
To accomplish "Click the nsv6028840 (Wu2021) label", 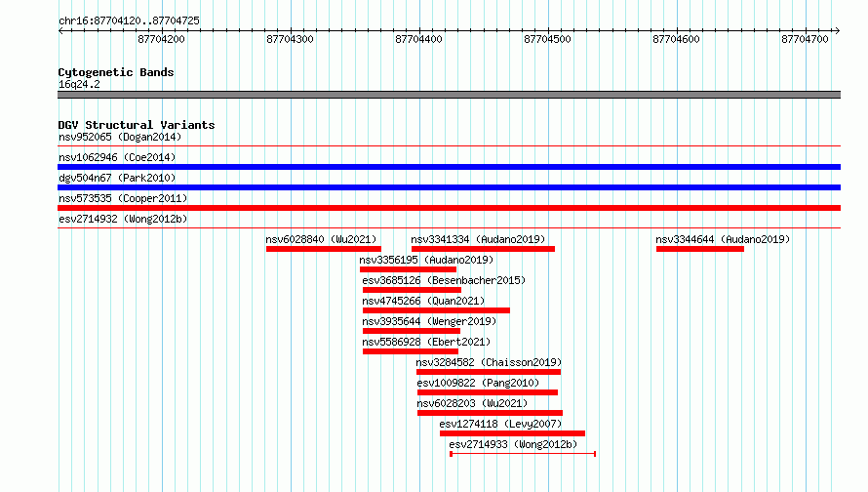I will [x=321, y=239].
